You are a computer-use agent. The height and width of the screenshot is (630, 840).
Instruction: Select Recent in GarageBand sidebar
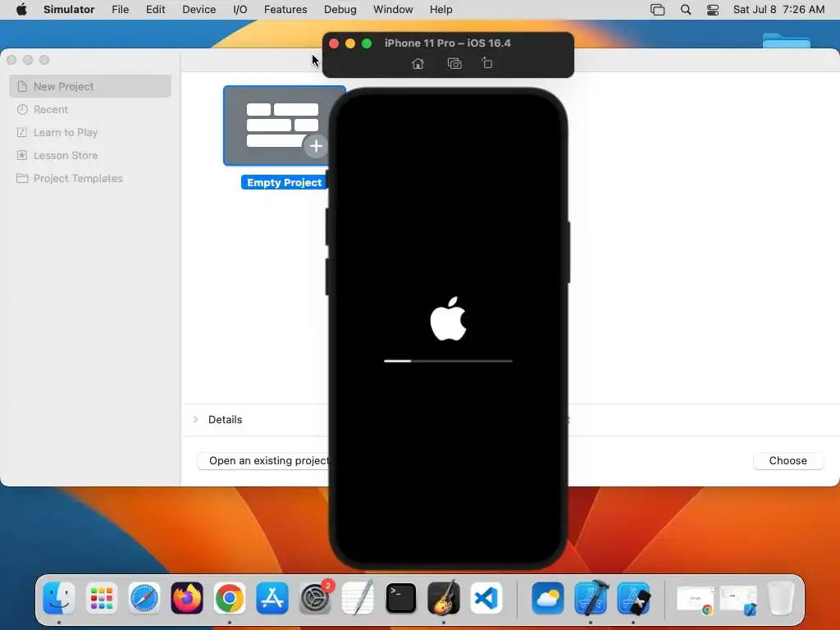coord(90,109)
